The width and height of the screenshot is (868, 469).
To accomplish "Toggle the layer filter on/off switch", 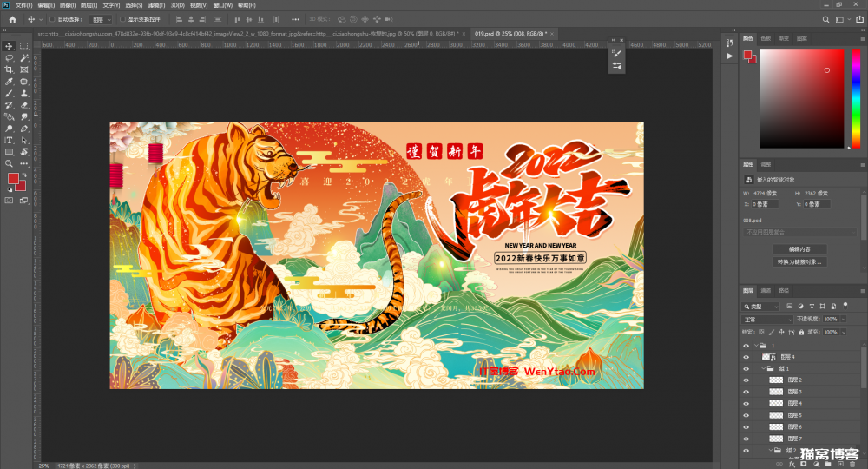I will [x=845, y=305].
